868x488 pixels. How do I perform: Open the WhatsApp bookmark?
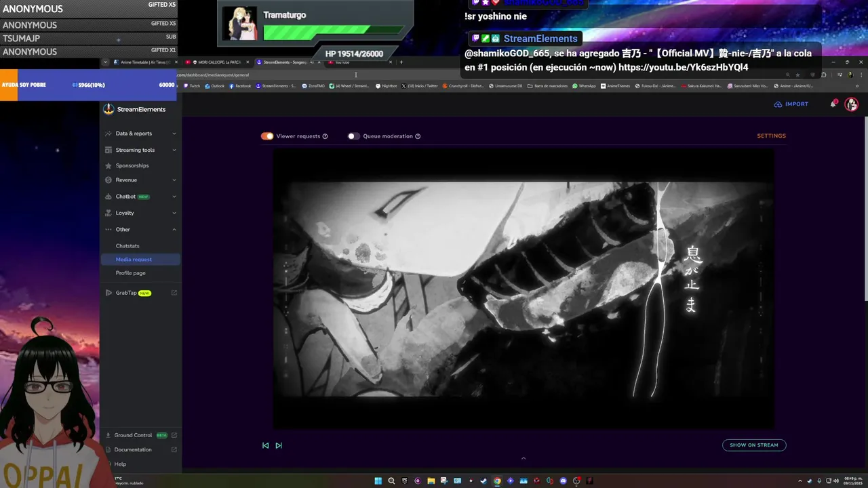pyautogui.click(x=585, y=86)
